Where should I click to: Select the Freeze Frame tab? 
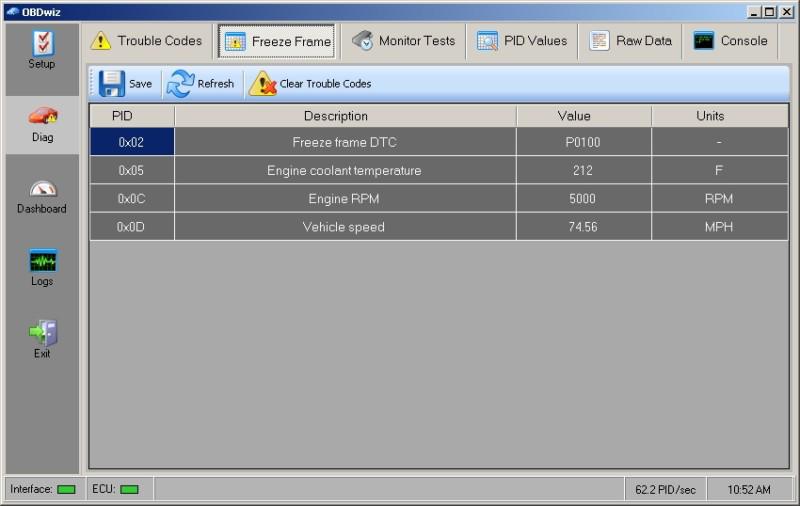(277, 41)
